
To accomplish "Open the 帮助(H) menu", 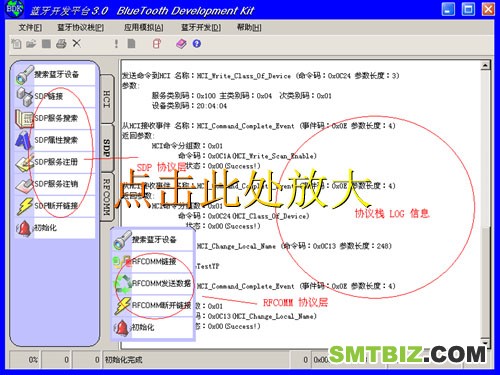I will point(249,28).
